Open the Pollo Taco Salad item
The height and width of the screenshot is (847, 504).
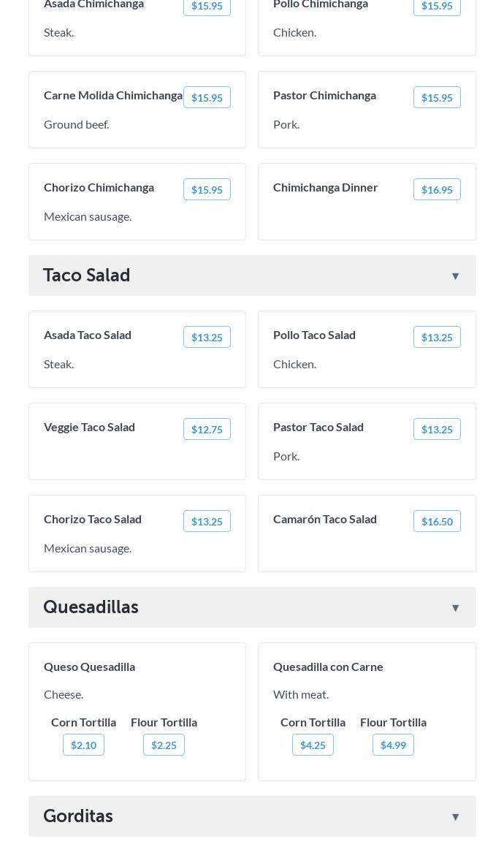coord(314,335)
